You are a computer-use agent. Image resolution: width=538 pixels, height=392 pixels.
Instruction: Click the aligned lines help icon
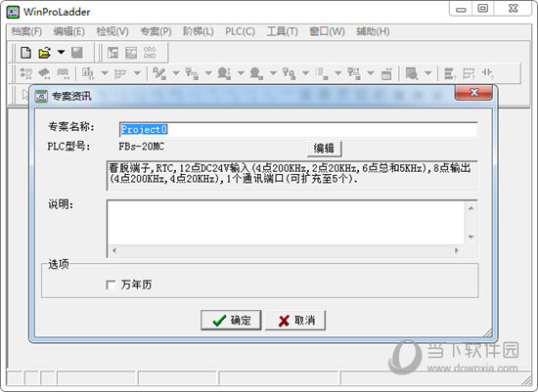coord(450,73)
